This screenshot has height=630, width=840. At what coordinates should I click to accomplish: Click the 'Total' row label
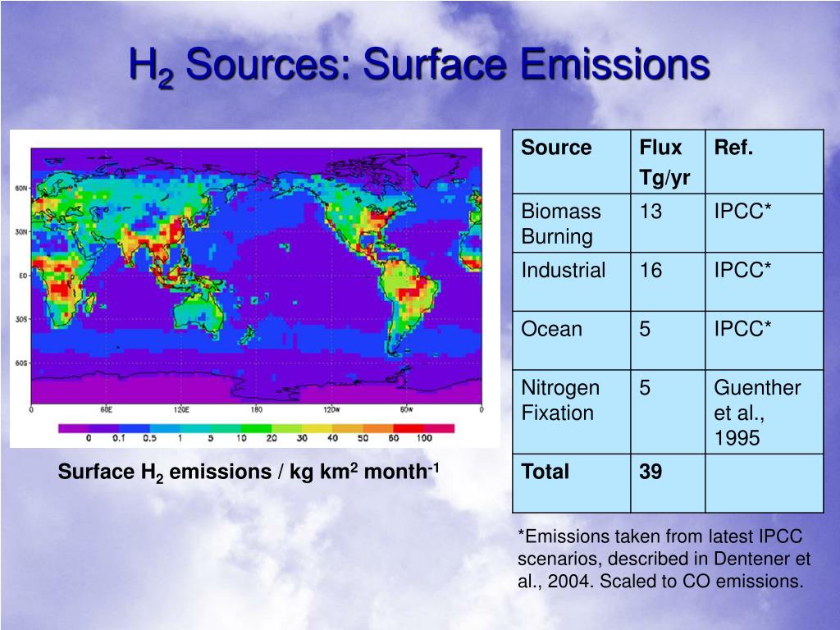545,472
